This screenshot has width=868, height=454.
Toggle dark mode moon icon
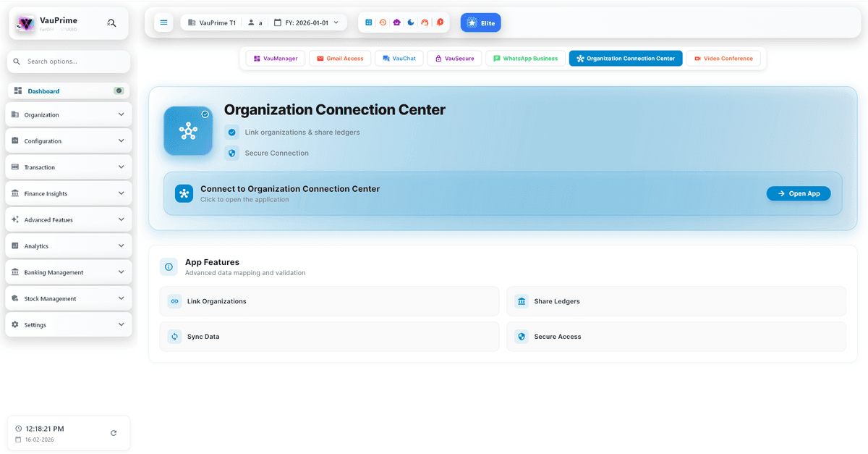point(411,22)
